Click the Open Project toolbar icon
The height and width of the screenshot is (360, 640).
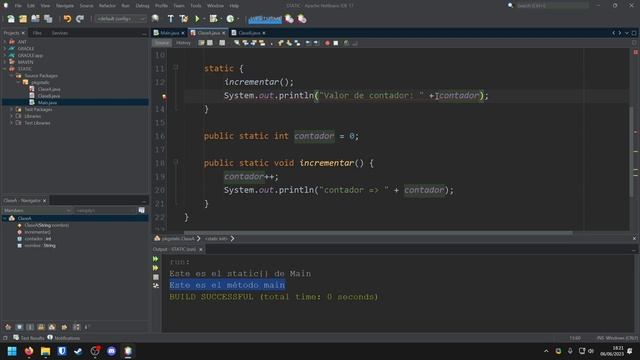tap(36, 19)
